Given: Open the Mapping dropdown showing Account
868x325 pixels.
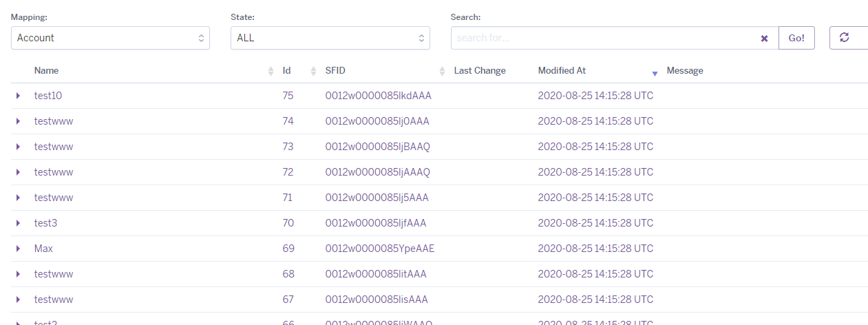Looking at the screenshot, I should (110, 38).
